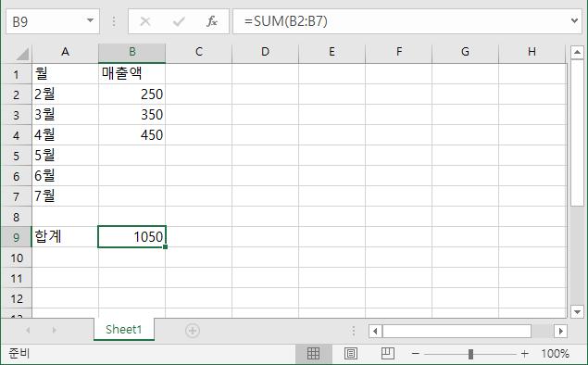Expand the formula bar chevron
588x365 pixels.
[574, 20]
